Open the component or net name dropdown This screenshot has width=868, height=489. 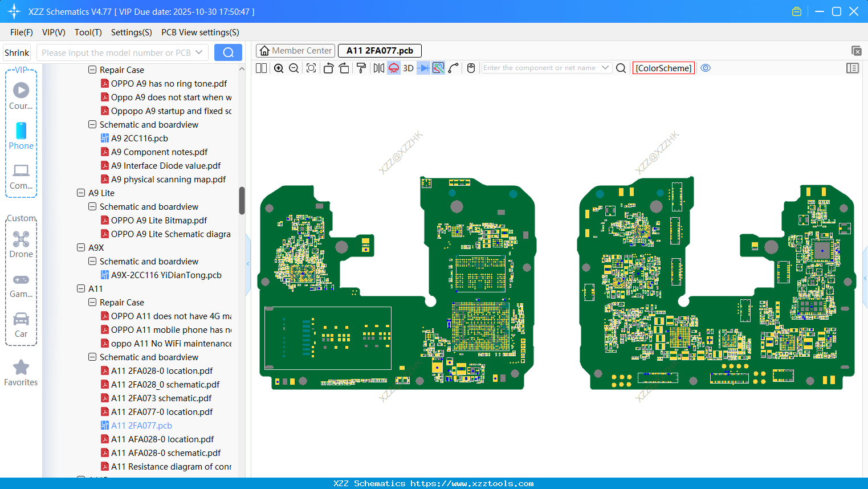tap(605, 68)
